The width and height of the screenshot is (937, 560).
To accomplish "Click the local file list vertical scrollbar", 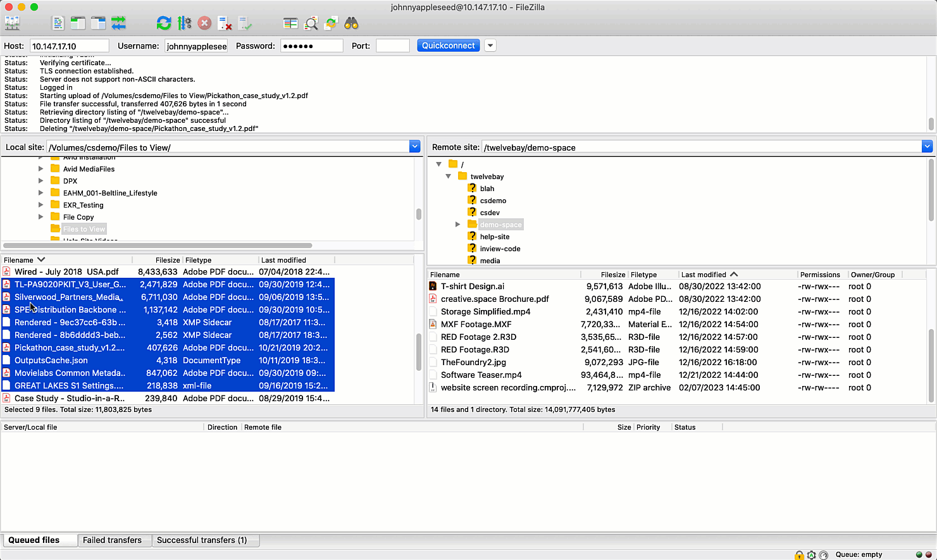I will (418, 352).
